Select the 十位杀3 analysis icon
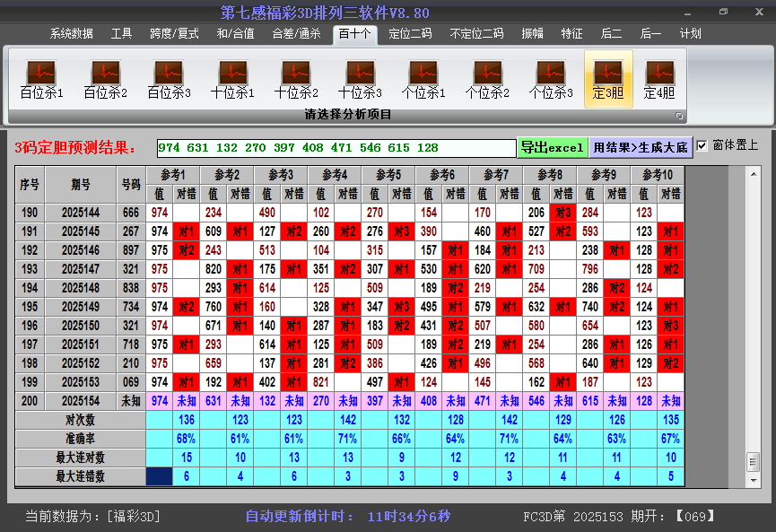The width and height of the screenshot is (776, 532). (x=360, y=79)
